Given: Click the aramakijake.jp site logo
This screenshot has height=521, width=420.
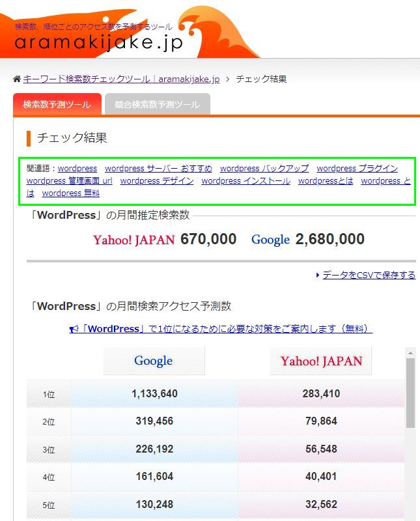Looking at the screenshot, I should click(x=99, y=42).
